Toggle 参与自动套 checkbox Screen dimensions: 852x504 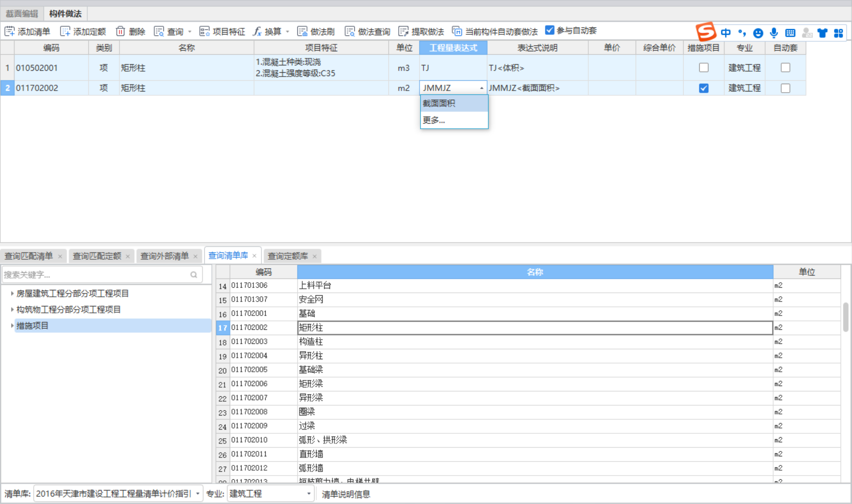pyautogui.click(x=550, y=30)
